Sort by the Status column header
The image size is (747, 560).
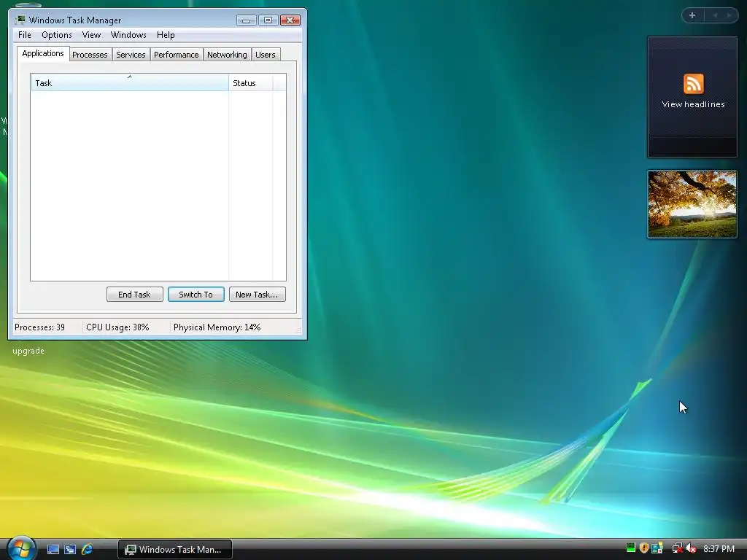(x=250, y=82)
